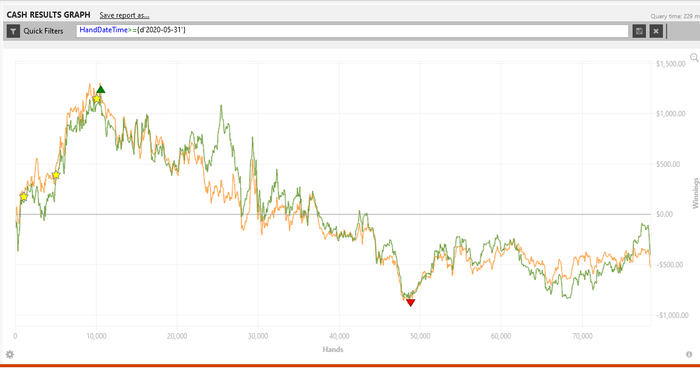Click the 10,000 hands axis label
This screenshot has width=700, height=391.
click(96, 336)
